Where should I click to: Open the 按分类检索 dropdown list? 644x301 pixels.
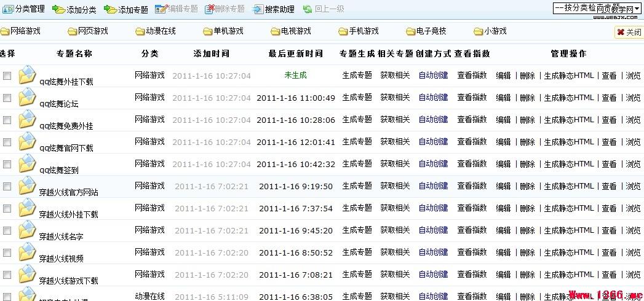point(596,8)
